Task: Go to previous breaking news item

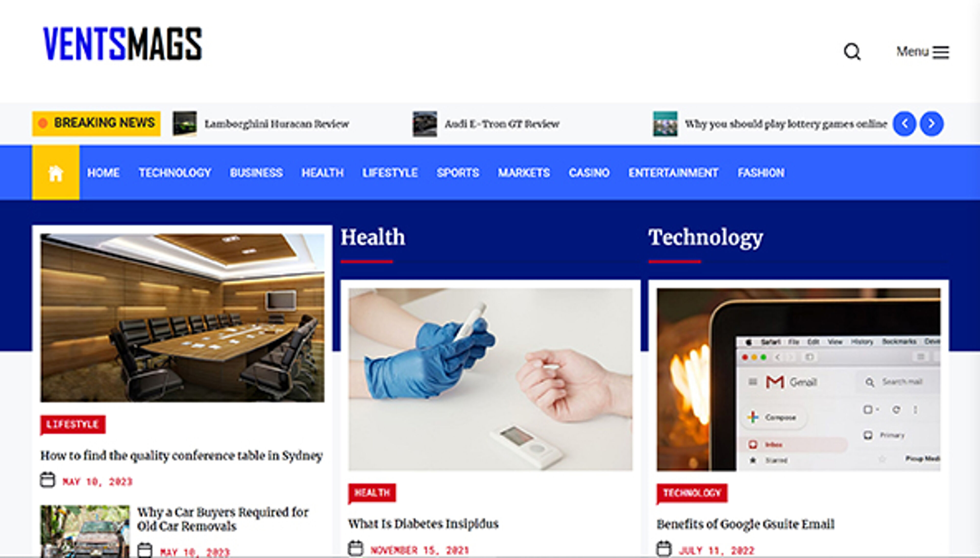Action: click(x=904, y=124)
